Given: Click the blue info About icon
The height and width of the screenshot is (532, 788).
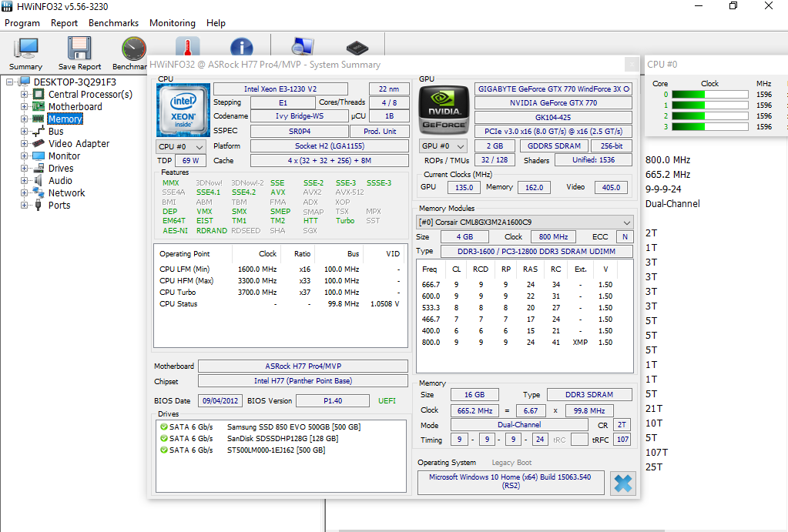Looking at the screenshot, I should [x=242, y=47].
